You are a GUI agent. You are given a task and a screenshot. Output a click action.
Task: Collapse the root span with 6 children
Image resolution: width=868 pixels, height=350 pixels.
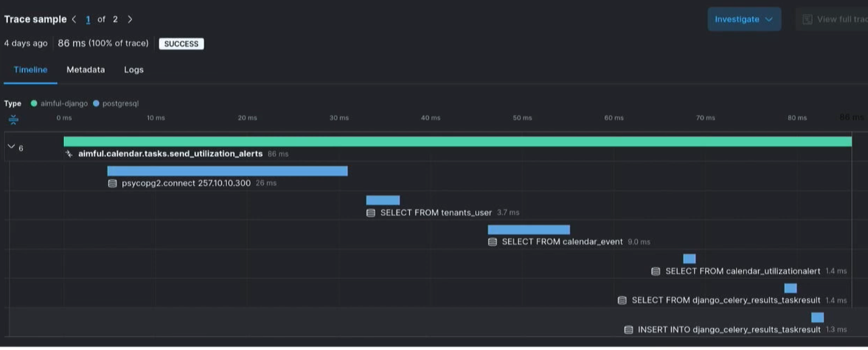11,147
